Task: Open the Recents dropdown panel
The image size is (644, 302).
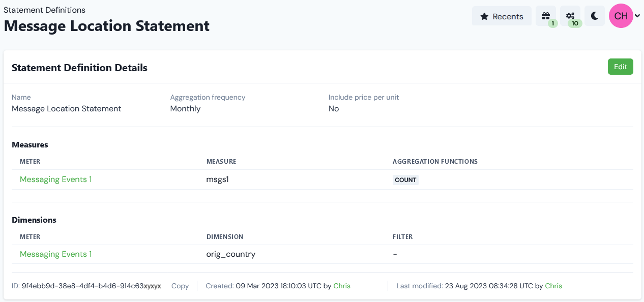Action: point(502,16)
